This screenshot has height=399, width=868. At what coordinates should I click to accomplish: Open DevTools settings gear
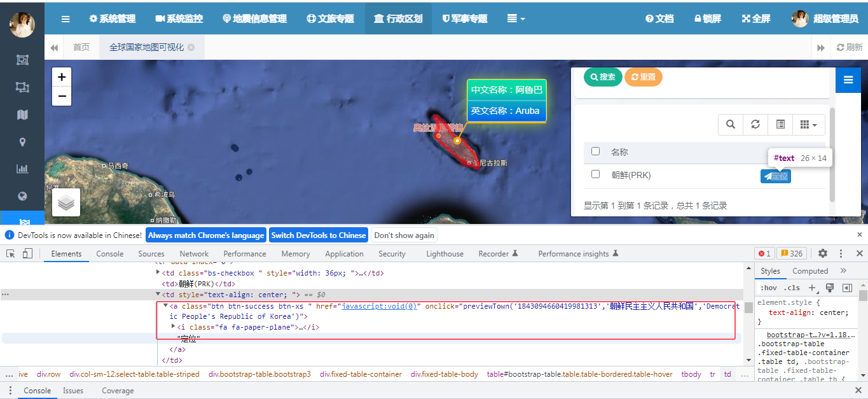(822, 253)
